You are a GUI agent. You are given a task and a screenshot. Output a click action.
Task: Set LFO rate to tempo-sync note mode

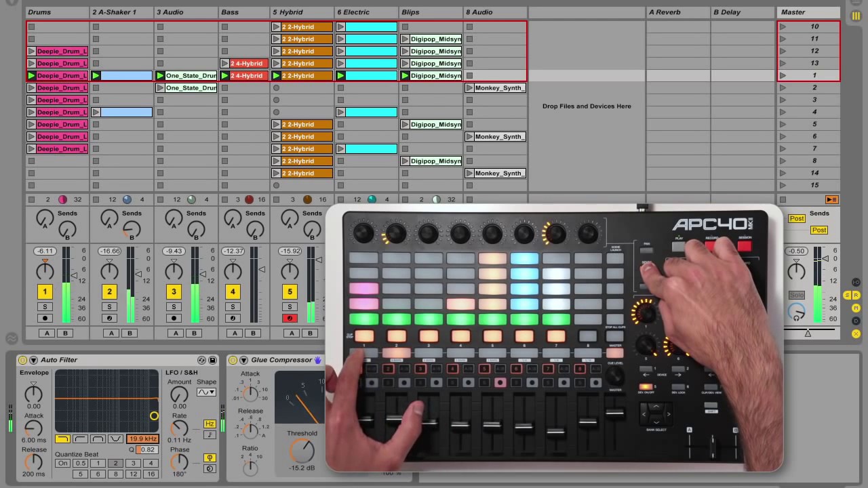coord(210,434)
